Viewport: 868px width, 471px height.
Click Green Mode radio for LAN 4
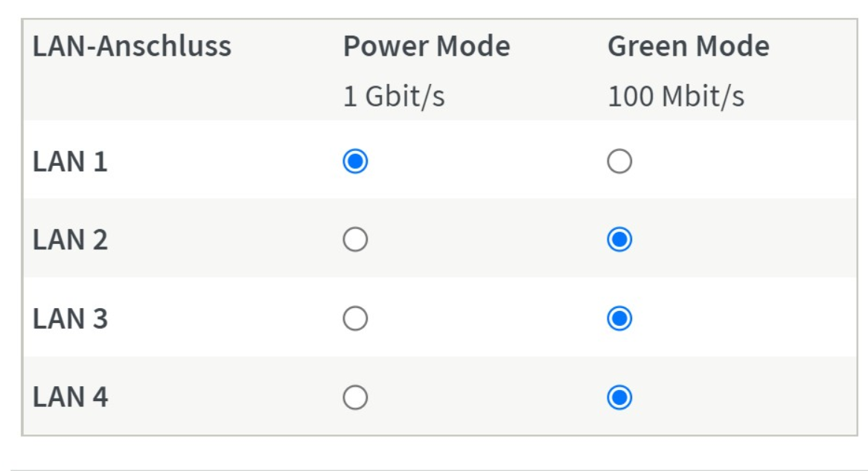click(619, 398)
